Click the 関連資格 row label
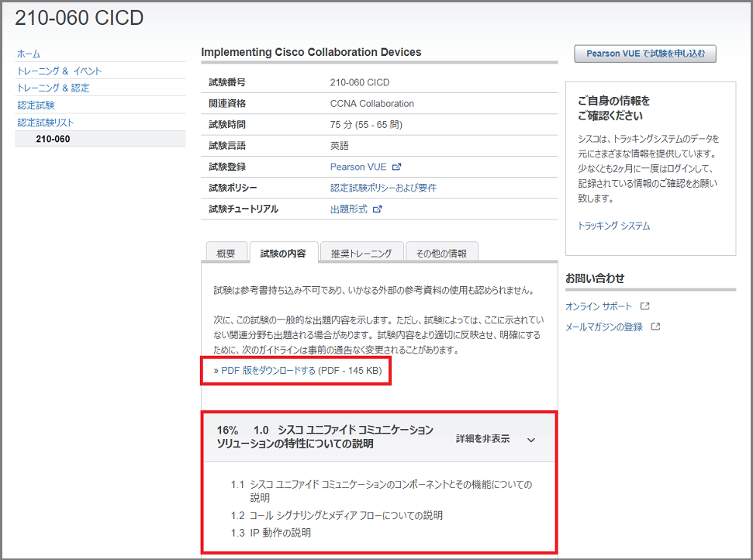753x560 pixels. pyautogui.click(x=227, y=104)
